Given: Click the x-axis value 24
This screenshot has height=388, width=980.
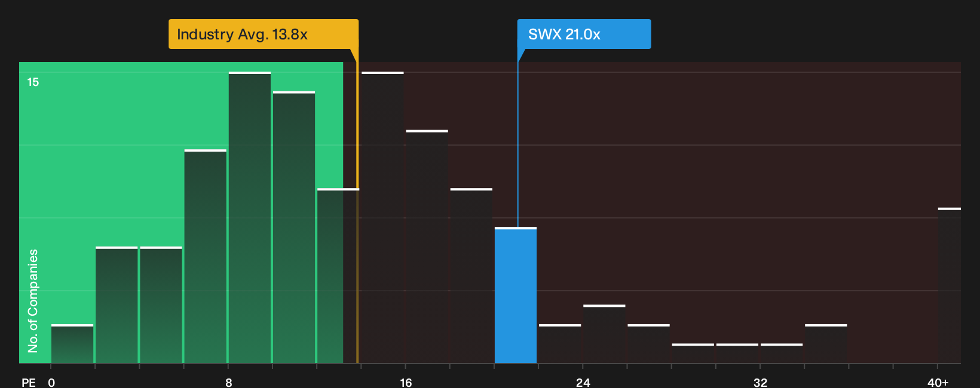Looking at the screenshot, I should 583,382.
